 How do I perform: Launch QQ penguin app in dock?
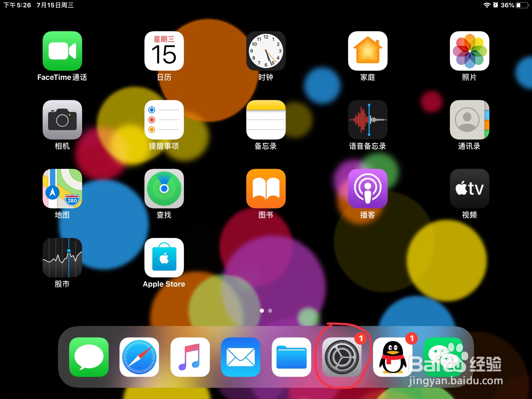393,357
